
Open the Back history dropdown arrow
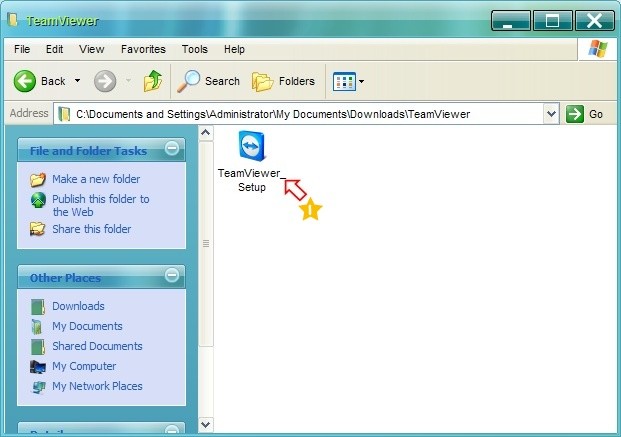78,81
